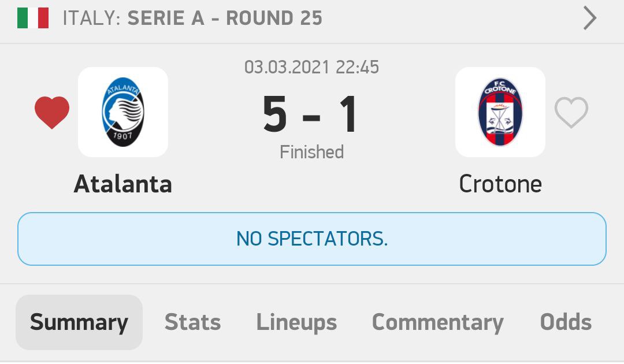
Task: Open the Stats tab
Action: [x=192, y=322]
